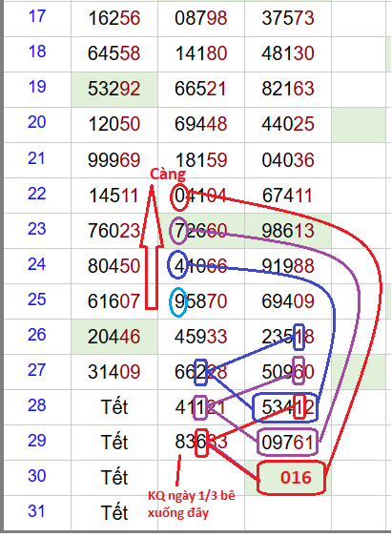Click the green cell 98613

pos(288,231)
